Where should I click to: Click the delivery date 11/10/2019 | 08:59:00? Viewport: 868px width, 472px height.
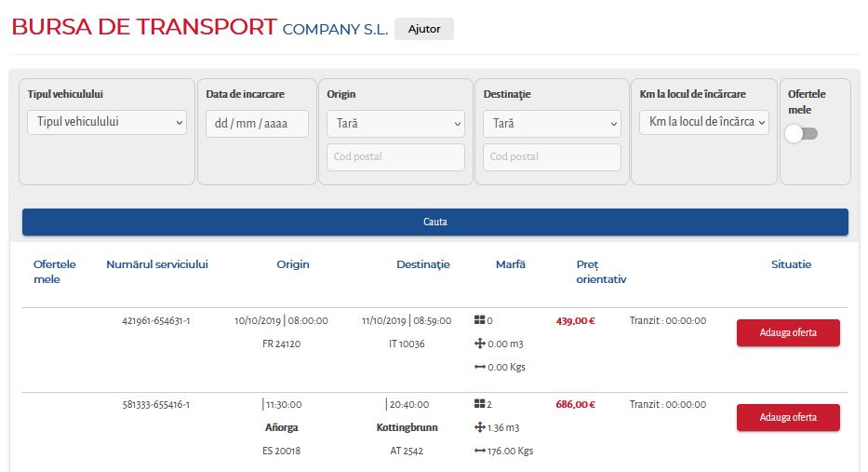coord(407,321)
